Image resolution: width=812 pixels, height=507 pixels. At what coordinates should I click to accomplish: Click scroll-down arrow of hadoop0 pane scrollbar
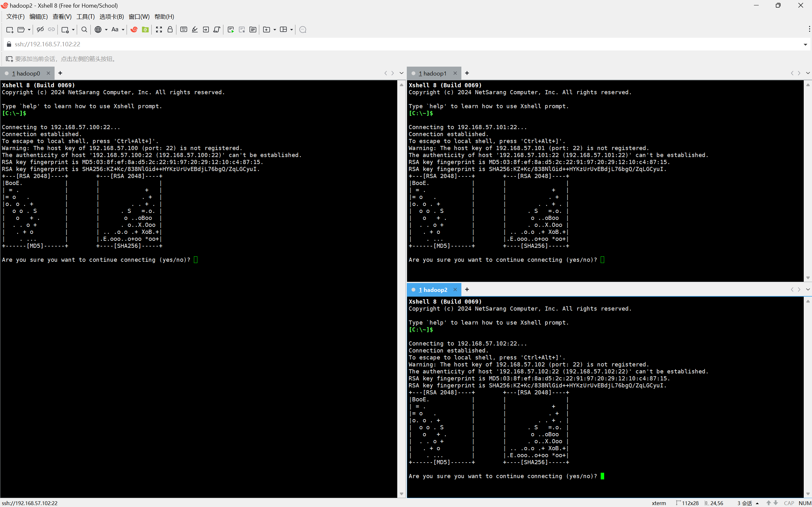401,494
